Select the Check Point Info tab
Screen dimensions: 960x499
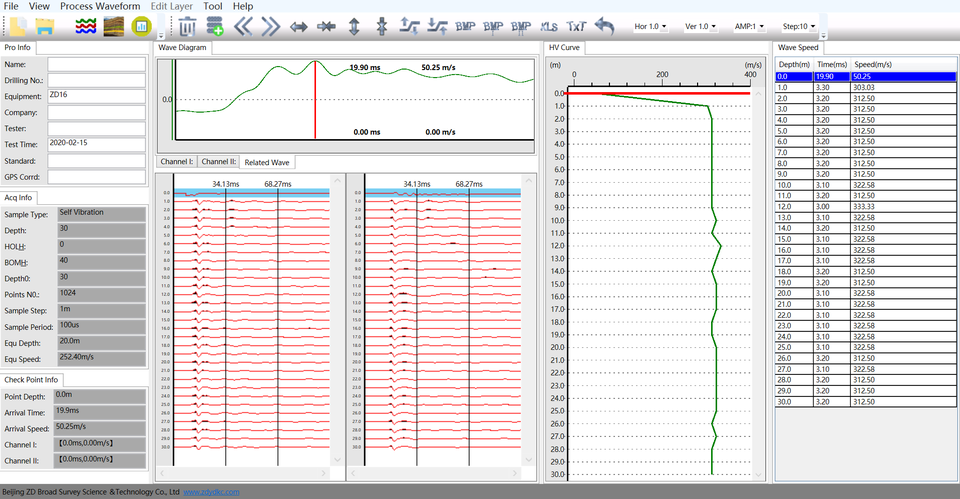(x=32, y=380)
